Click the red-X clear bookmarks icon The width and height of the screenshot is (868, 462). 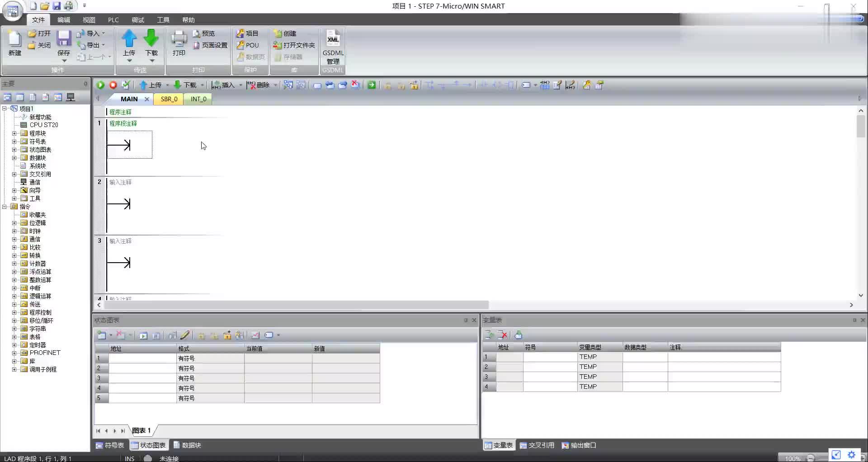tap(355, 85)
